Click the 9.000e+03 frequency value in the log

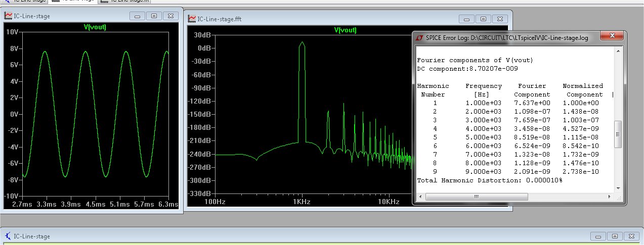coord(484,172)
